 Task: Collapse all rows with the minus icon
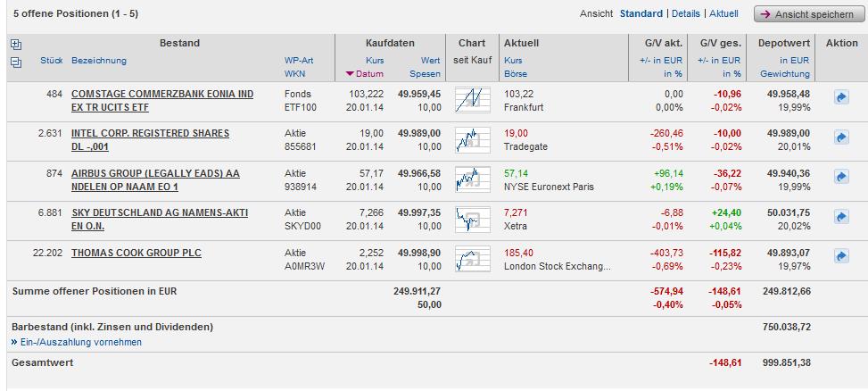[15, 62]
